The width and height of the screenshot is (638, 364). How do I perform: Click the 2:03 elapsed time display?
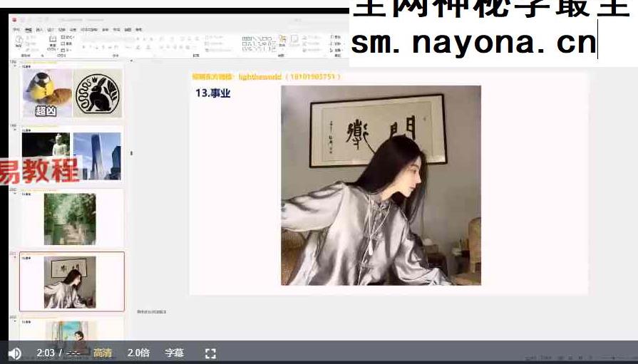tap(45, 353)
